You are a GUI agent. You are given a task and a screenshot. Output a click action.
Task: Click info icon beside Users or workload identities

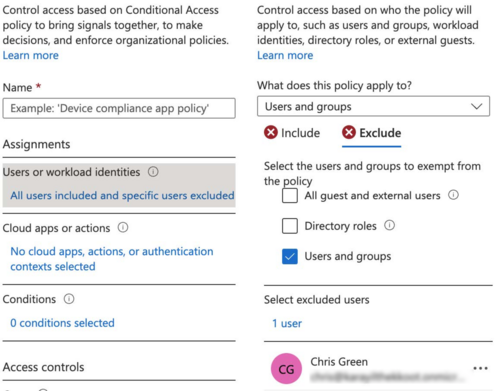pos(153,172)
